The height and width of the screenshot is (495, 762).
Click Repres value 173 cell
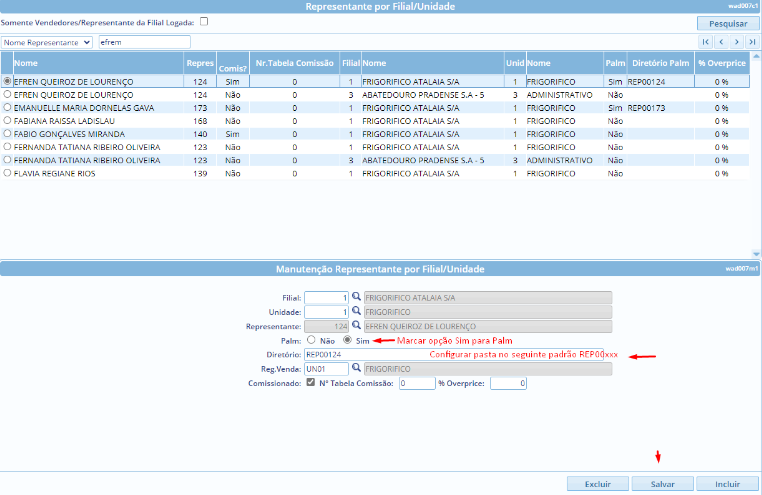pos(200,108)
